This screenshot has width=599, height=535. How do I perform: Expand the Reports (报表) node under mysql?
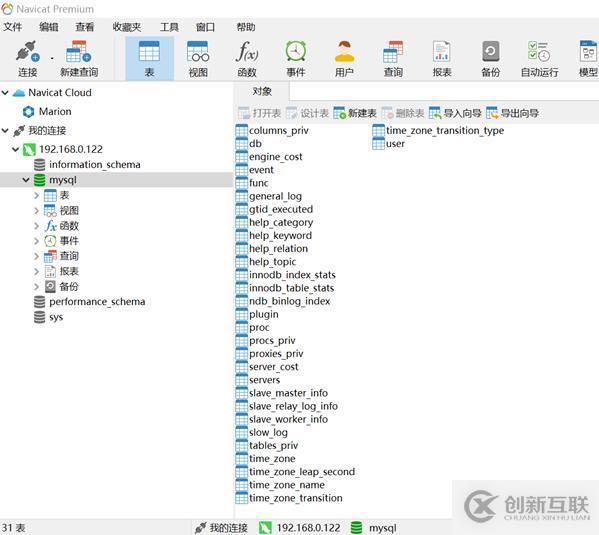tap(36, 272)
